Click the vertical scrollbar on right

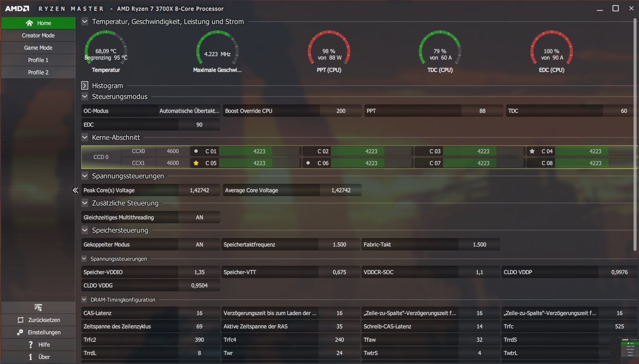(x=635, y=135)
